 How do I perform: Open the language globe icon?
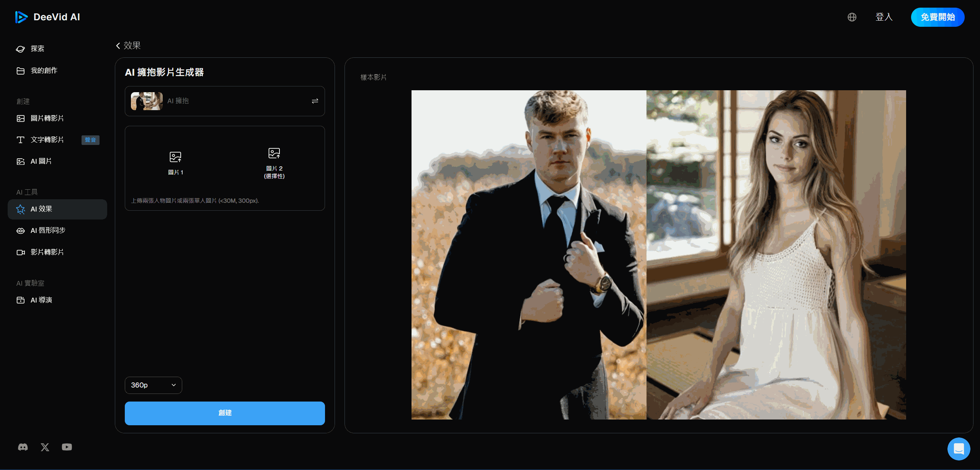(852, 17)
